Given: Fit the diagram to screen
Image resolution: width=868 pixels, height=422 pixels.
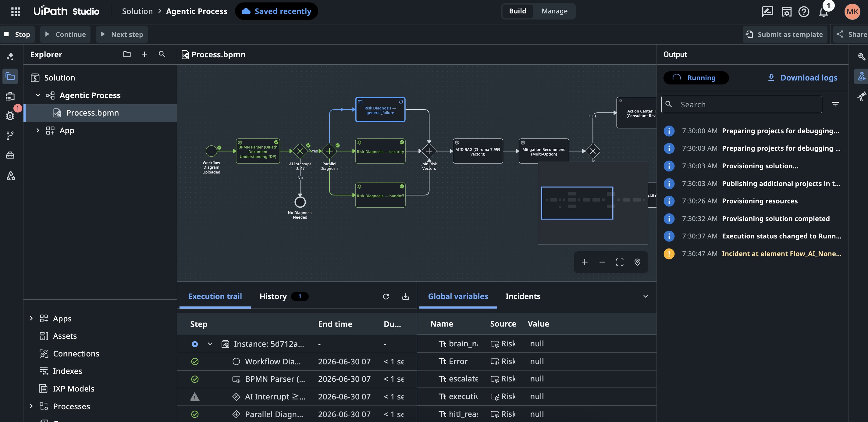Looking at the screenshot, I should point(620,262).
